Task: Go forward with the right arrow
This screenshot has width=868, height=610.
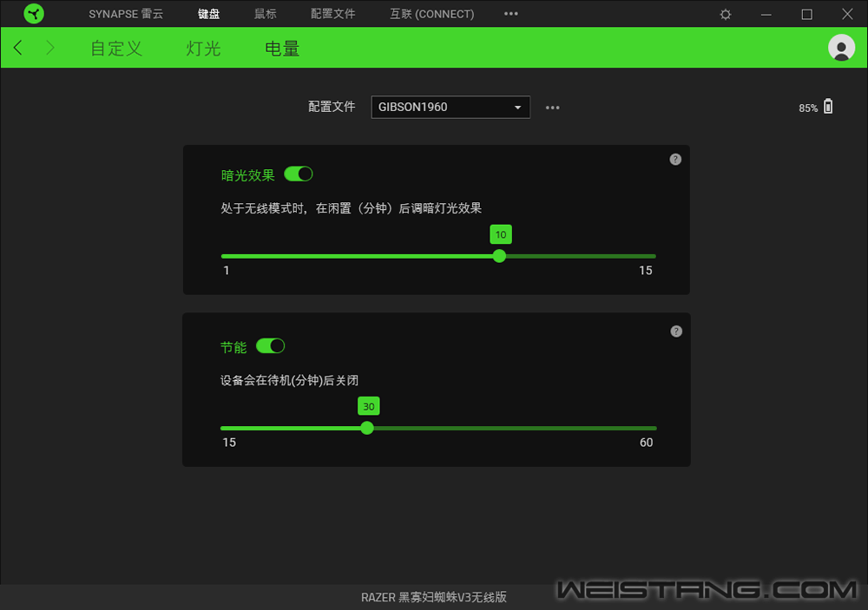Action: pos(50,48)
